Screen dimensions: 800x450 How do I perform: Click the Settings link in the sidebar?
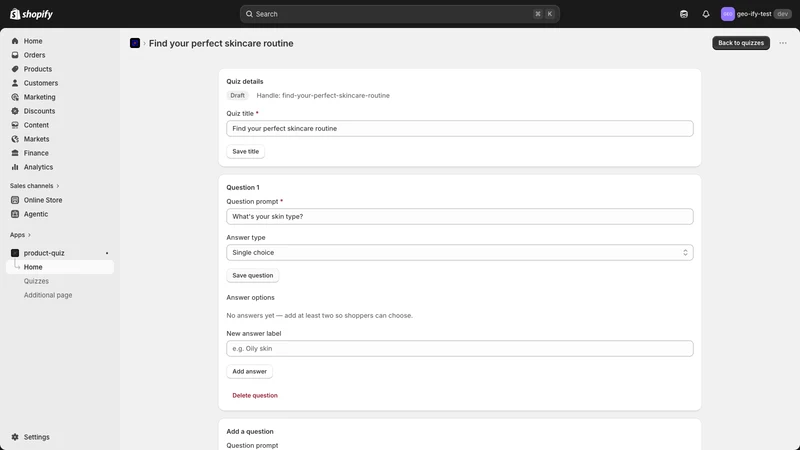coord(37,437)
